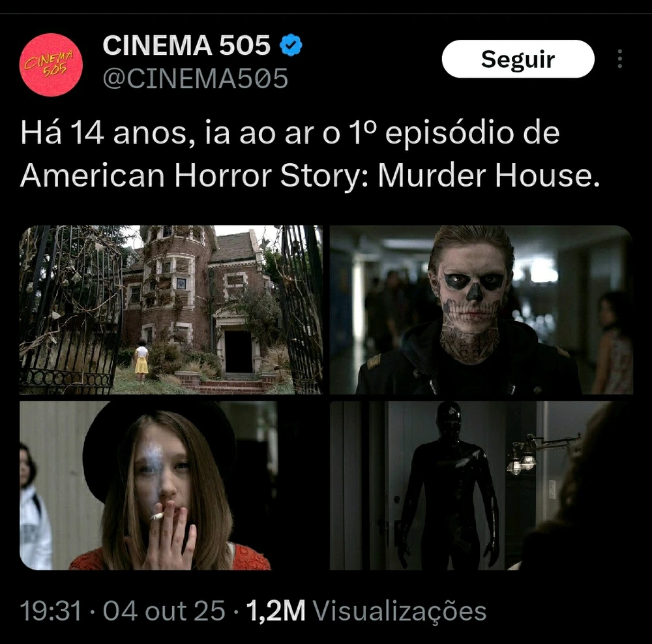
Task: Click the cigarette in the smoking photo
Action: (x=156, y=517)
